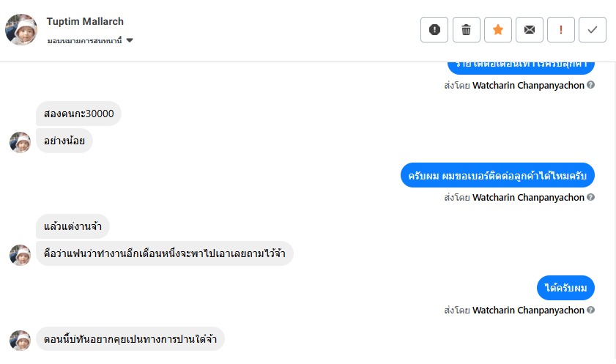Click help icon under the last blue reply
This screenshot has width=616, height=364.
591,310
